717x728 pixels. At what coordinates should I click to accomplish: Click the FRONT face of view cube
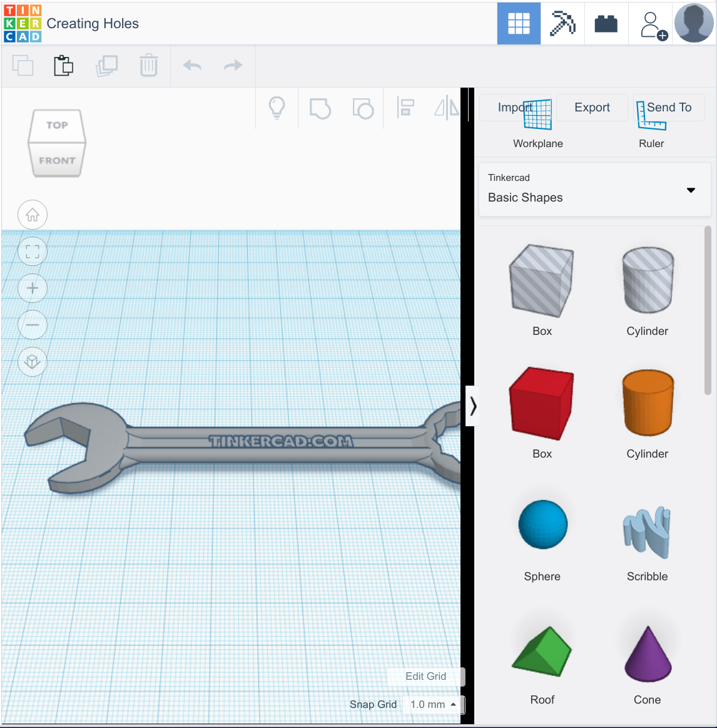(57, 160)
